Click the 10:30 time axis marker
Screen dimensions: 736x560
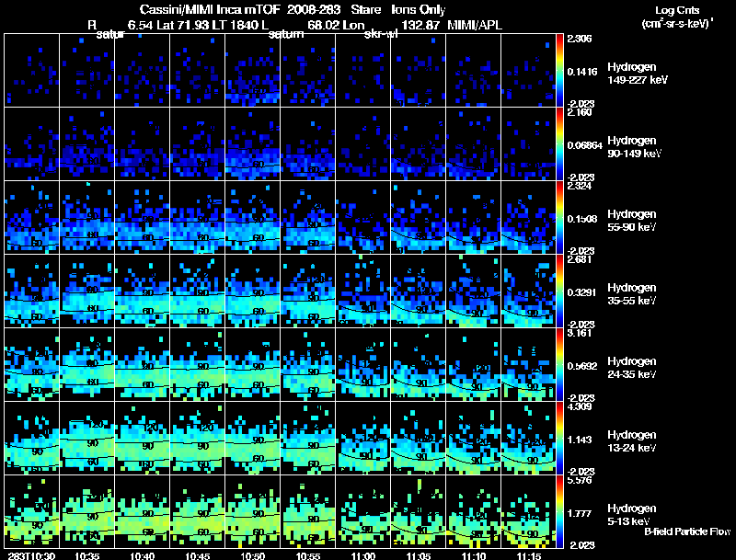32,556
